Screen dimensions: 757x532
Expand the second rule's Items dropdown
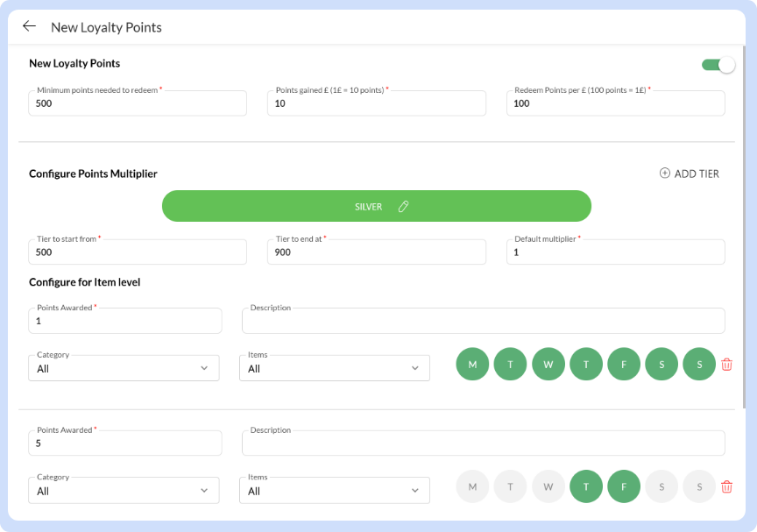(x=334, y=491)
